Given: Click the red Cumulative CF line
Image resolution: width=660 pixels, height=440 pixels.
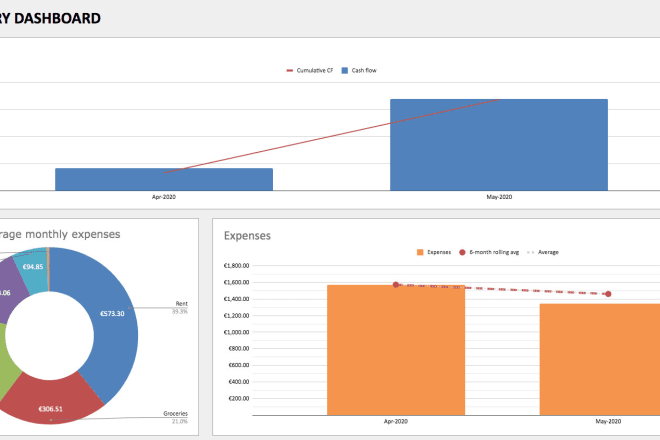Looking at the screenshot, I should (331, 136).
